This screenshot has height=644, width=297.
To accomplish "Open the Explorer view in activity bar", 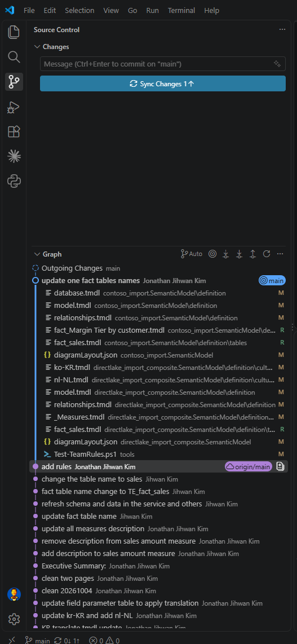I will (x=14, y=33).
